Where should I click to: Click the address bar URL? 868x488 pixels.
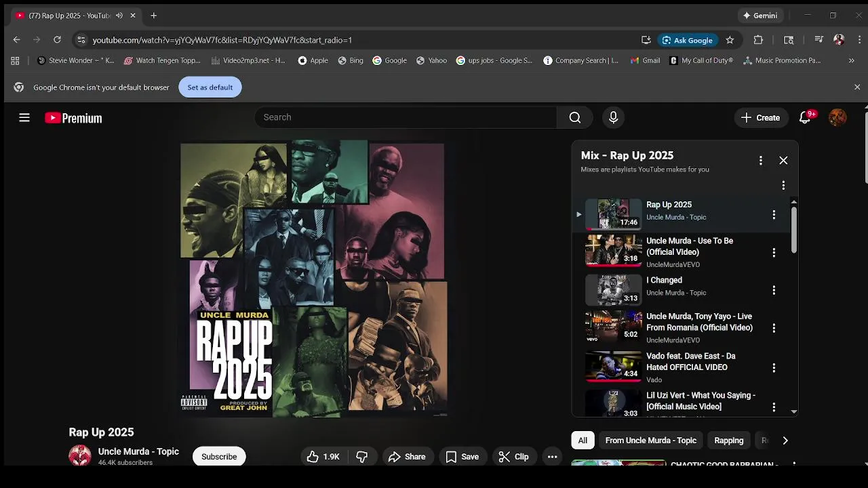pyautogui.click(x=222, y=40)
